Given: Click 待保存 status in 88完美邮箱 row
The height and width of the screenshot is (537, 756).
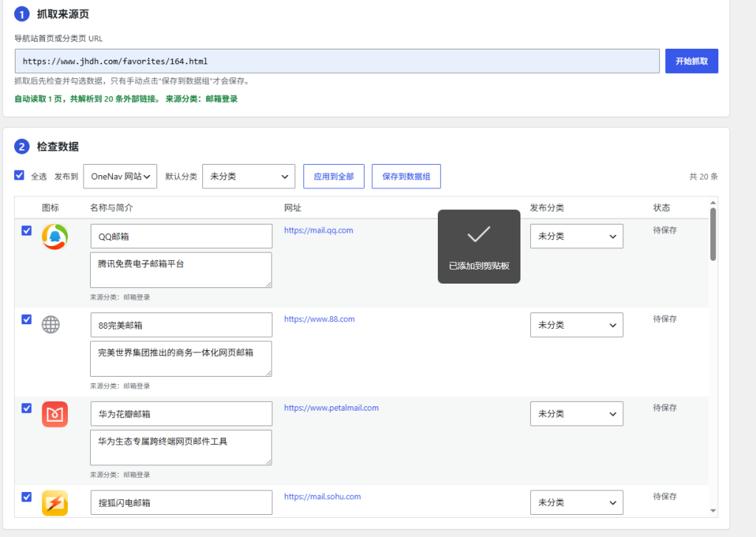Looking at the screenshot, I should point(665,319).
